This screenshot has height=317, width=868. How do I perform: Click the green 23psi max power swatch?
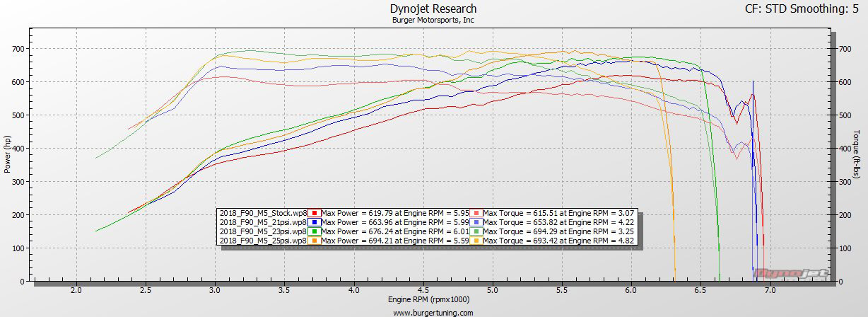tap(314, 231)
